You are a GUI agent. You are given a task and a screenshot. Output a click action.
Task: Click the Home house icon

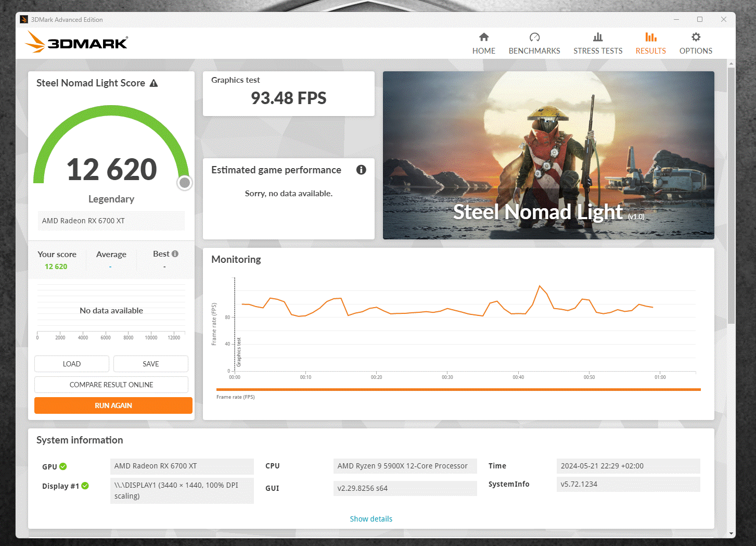(x=484, y=37)
